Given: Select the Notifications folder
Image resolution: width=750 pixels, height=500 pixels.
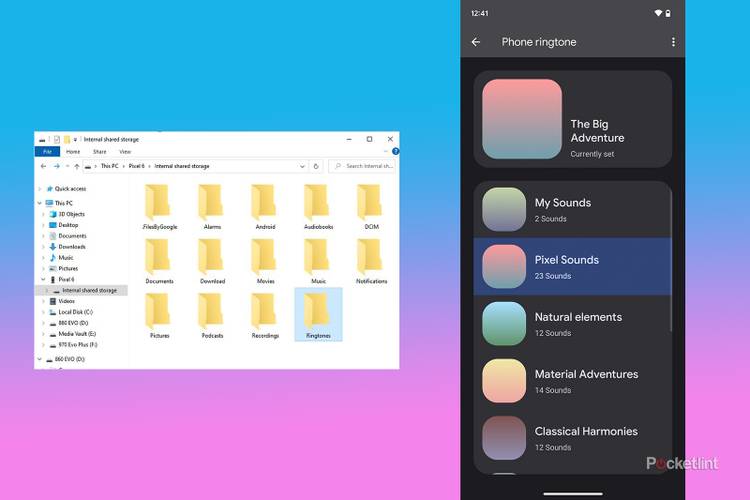Looking at the screenshot, I should 371,262.
